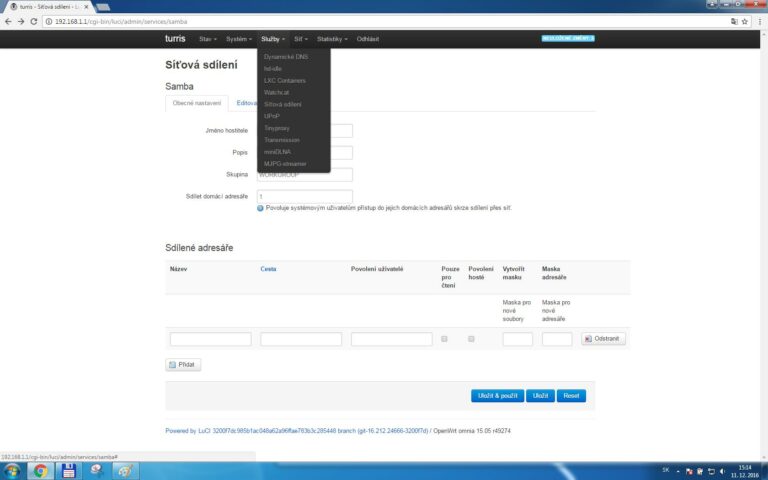
Task: Open a new browser tab
Action: pos(103,7)
